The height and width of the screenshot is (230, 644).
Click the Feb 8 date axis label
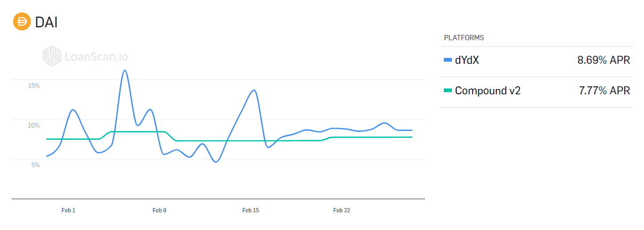[x=160, y=211]
